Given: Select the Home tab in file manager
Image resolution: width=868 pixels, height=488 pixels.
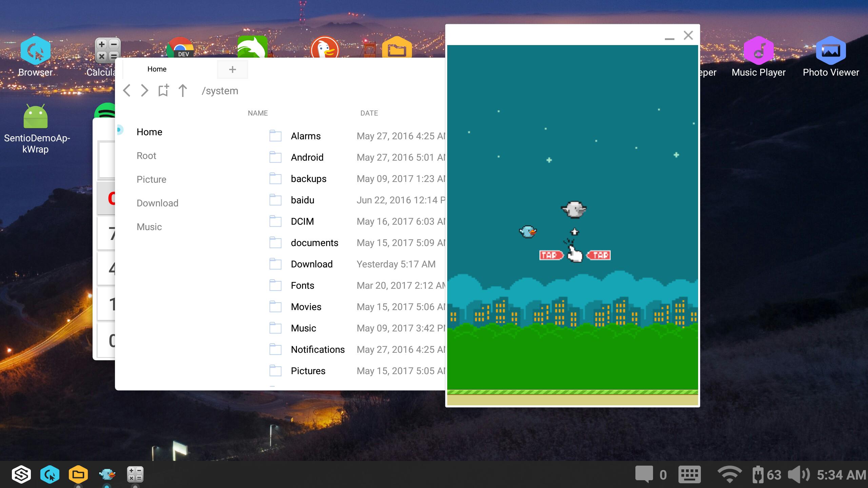Looking at the screenshot, I should [x=157, y=69].
